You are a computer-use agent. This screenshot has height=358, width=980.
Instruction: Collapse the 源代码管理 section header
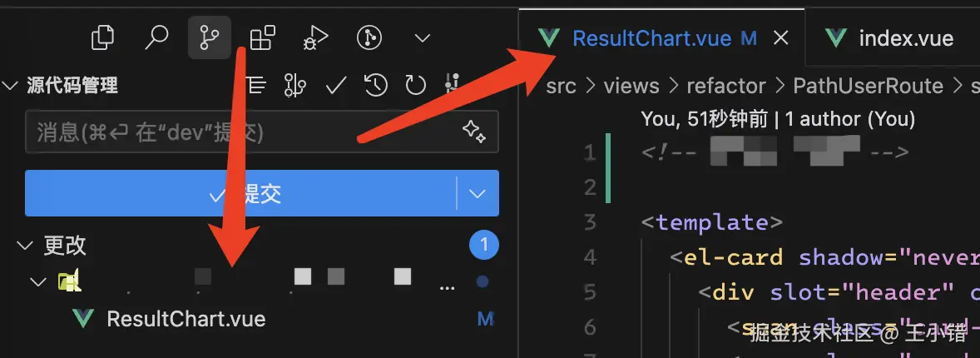tap(11, 86)
